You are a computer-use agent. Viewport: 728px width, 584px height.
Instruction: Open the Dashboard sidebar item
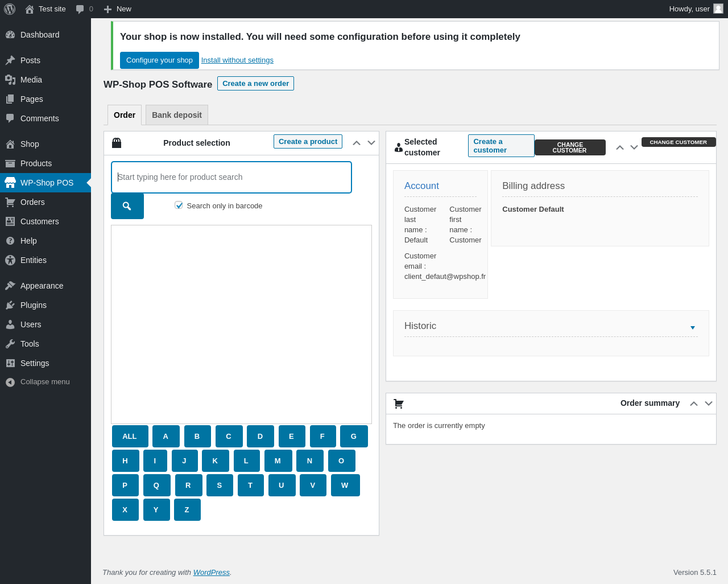tap(45, 35)
